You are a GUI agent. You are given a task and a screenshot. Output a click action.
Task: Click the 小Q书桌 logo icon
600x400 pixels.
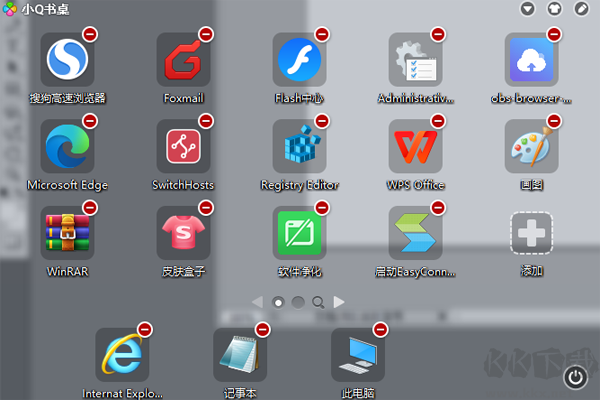click(x=10, y=9)
